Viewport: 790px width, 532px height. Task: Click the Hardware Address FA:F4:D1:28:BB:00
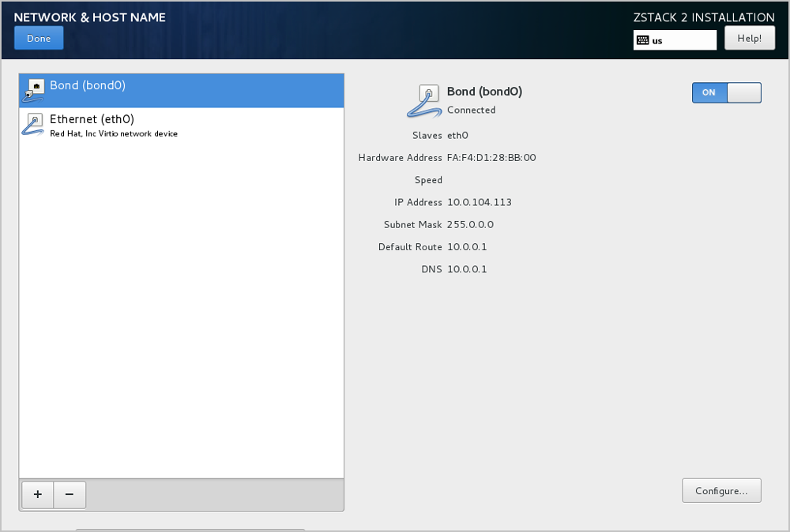[x=491, y=158]
